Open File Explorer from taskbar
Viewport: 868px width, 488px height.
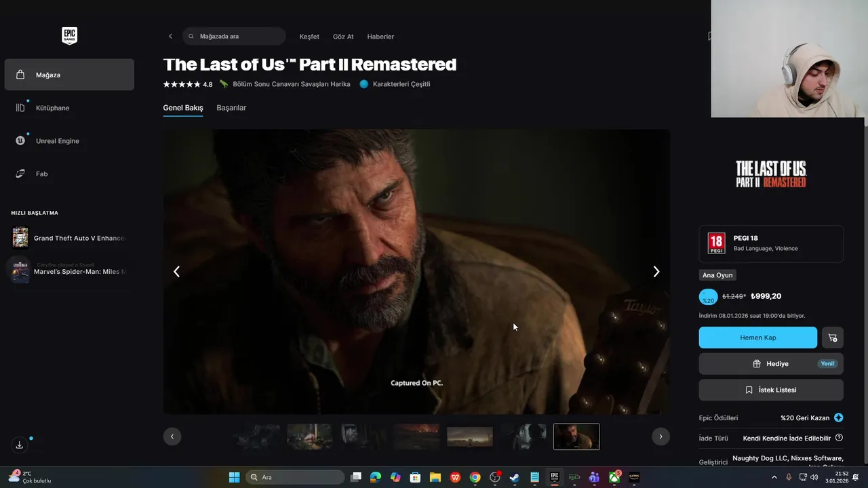(435, 477)
